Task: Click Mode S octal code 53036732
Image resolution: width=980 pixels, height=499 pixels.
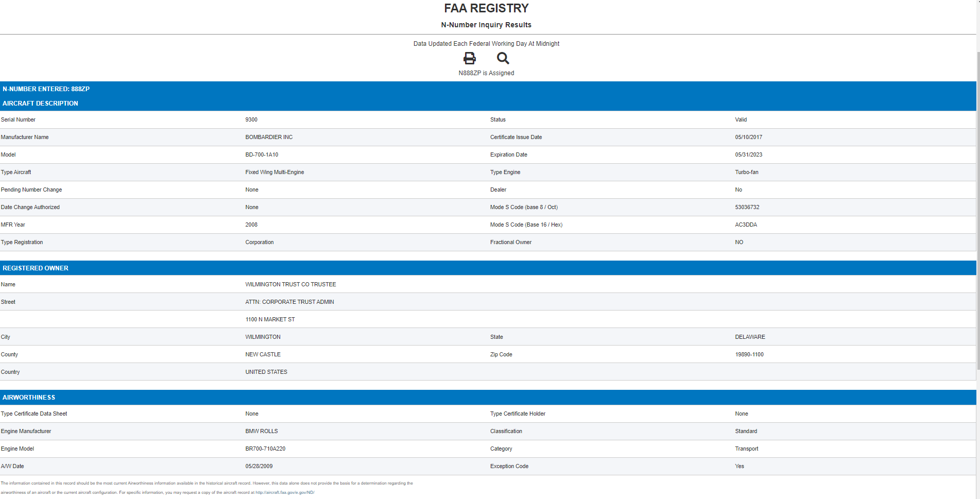Action: 747,207
